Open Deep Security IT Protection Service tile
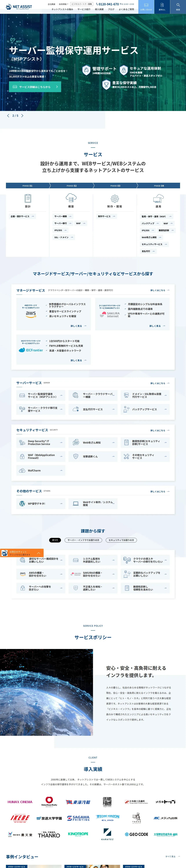 [x=41, y=442]
